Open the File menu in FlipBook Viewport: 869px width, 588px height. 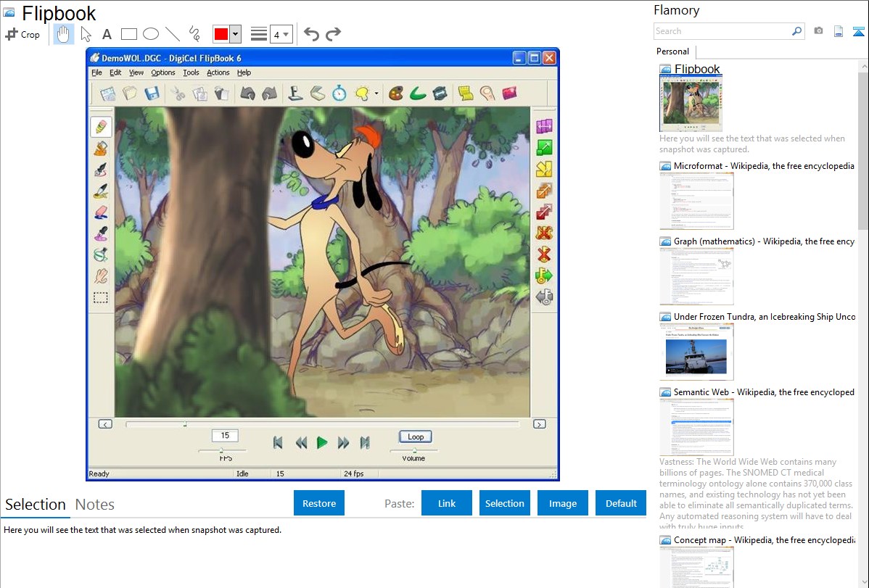coord(96,73)
